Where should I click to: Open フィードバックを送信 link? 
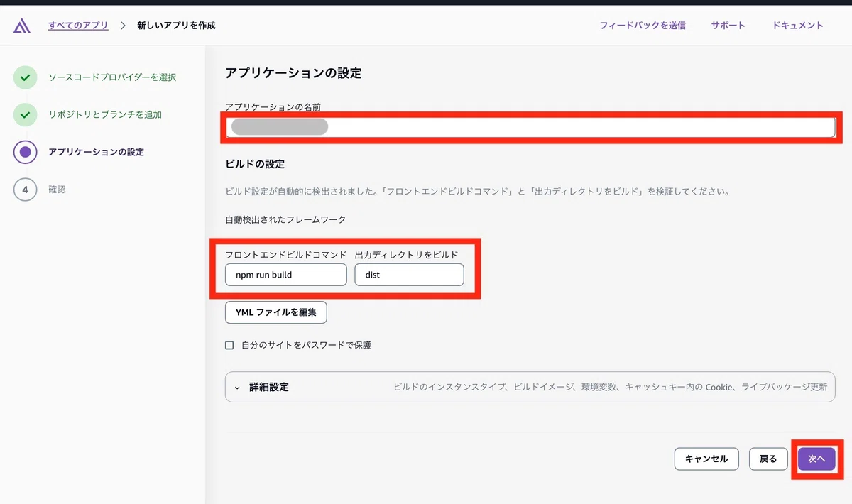(643, 26)
